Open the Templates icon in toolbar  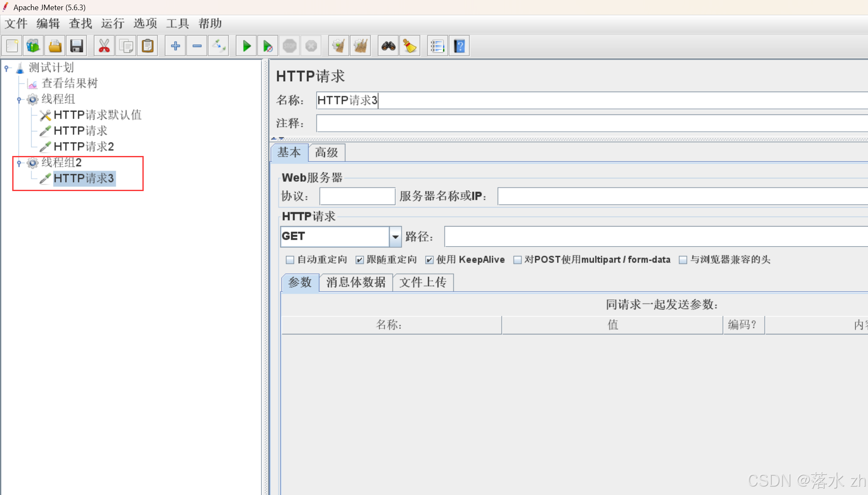(33, 46)
